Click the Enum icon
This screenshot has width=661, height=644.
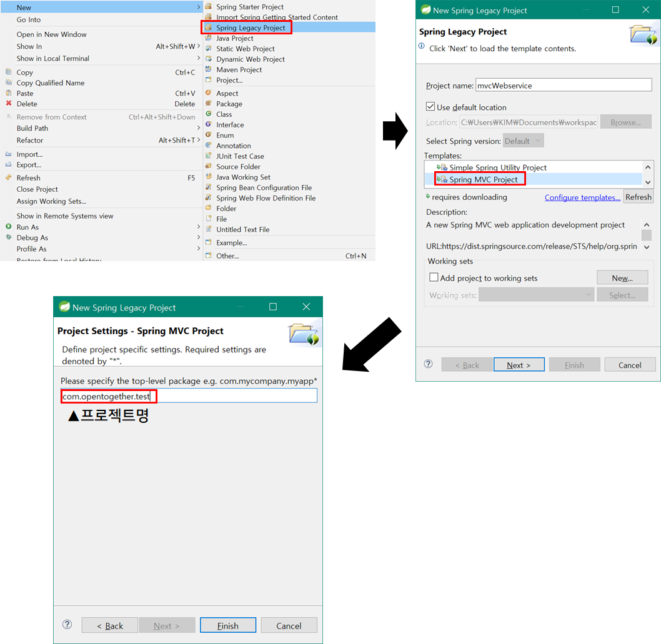208,135
